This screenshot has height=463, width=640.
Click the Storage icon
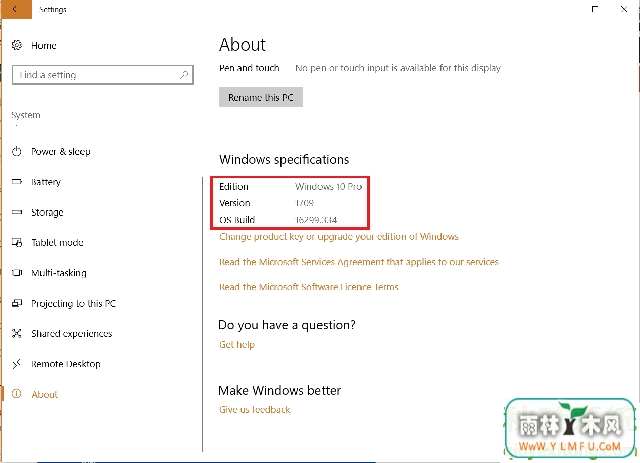[x=17, y=212]
